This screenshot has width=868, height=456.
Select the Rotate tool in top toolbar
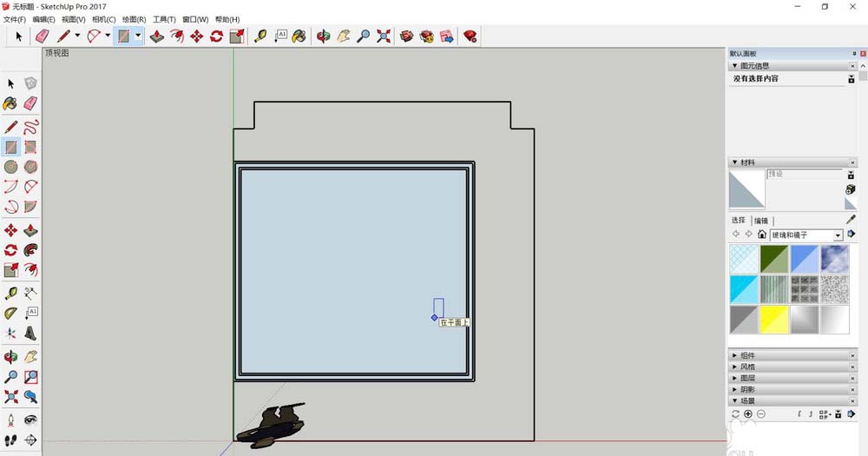pyautogui.click(x=216, y=36)
